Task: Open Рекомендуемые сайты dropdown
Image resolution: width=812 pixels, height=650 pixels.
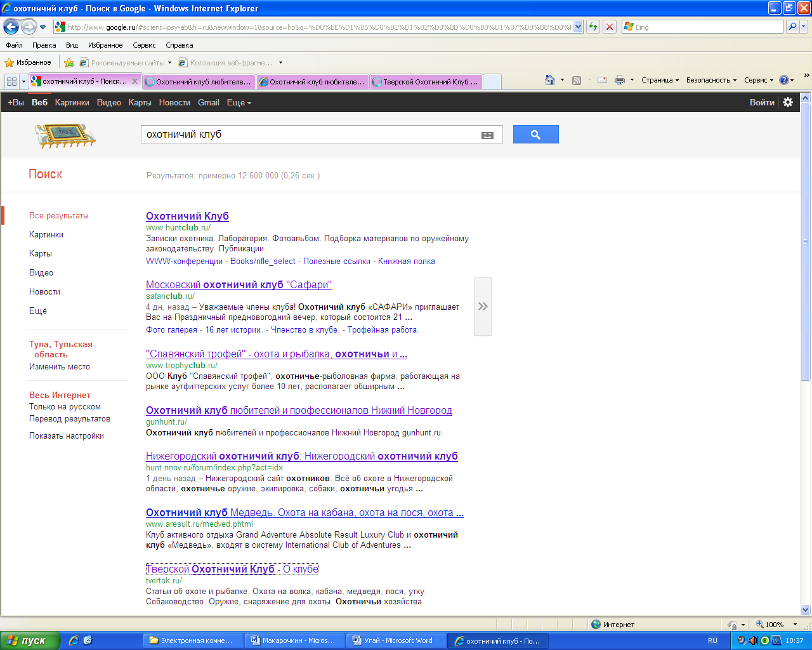Action: click(x=126, y=62)
